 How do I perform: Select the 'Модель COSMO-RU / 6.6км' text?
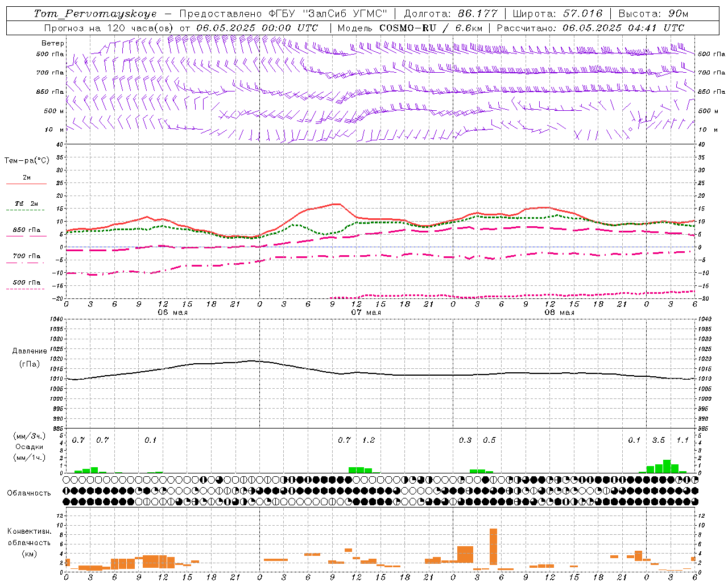click(x=410, y=28)
